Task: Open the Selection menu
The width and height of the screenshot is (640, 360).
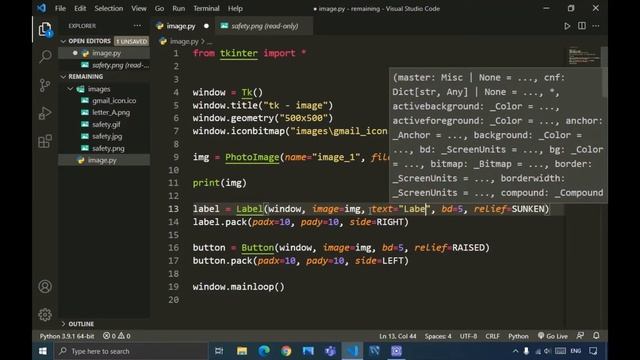Action: coord(109,8)
